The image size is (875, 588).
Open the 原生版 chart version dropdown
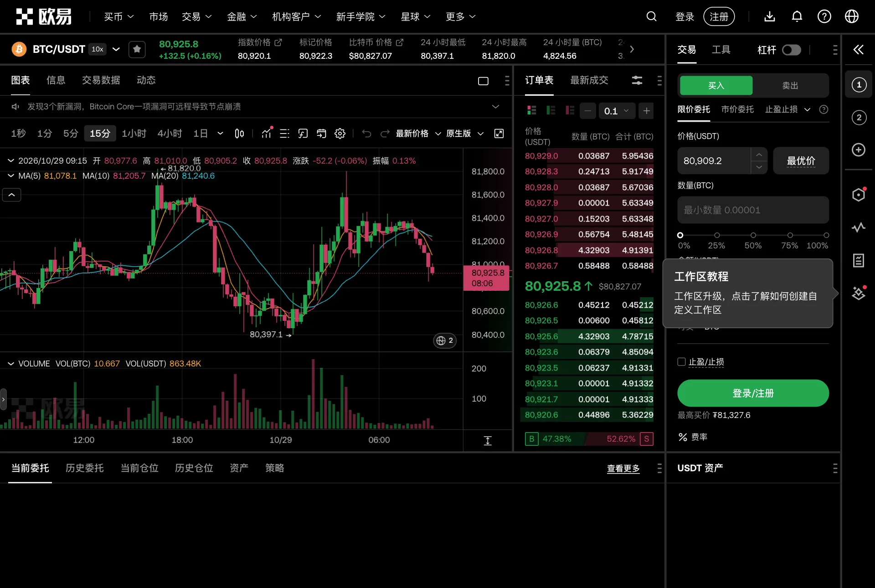(464, 134)
